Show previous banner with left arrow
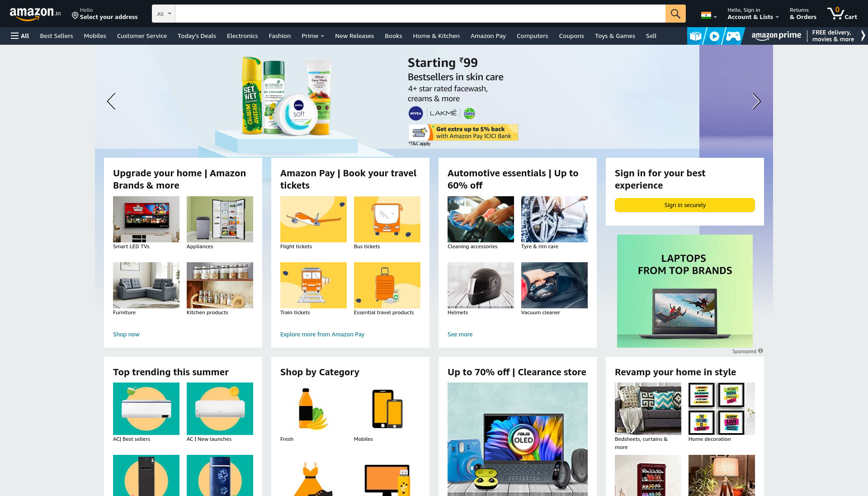 (x=111, y=101)
